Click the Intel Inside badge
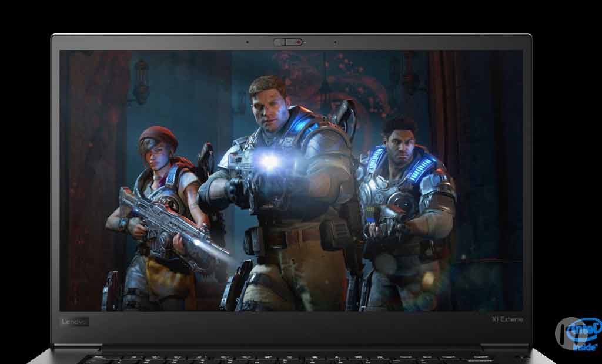This screenshot has height=364, width=602. pyautogui.click(x=583, y=333)
